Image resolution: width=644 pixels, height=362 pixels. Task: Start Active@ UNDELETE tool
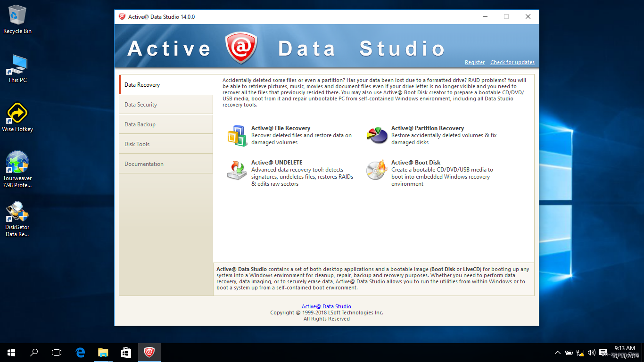click(x=276, y=162)
